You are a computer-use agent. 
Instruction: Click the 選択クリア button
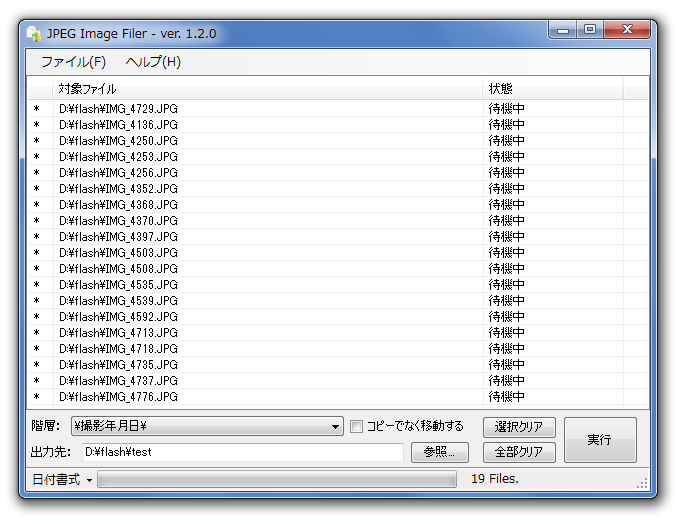[519, 427]
